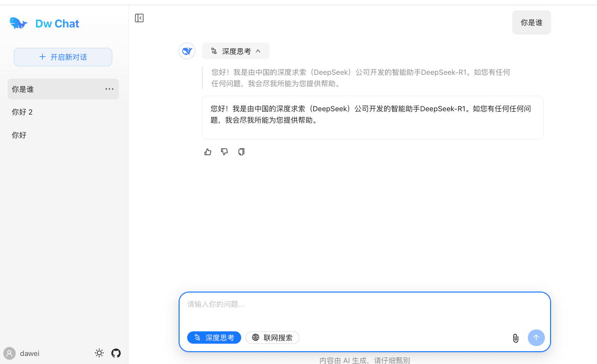
Task: Collapse the sidebar panel icon
Action: click(139, 18)
